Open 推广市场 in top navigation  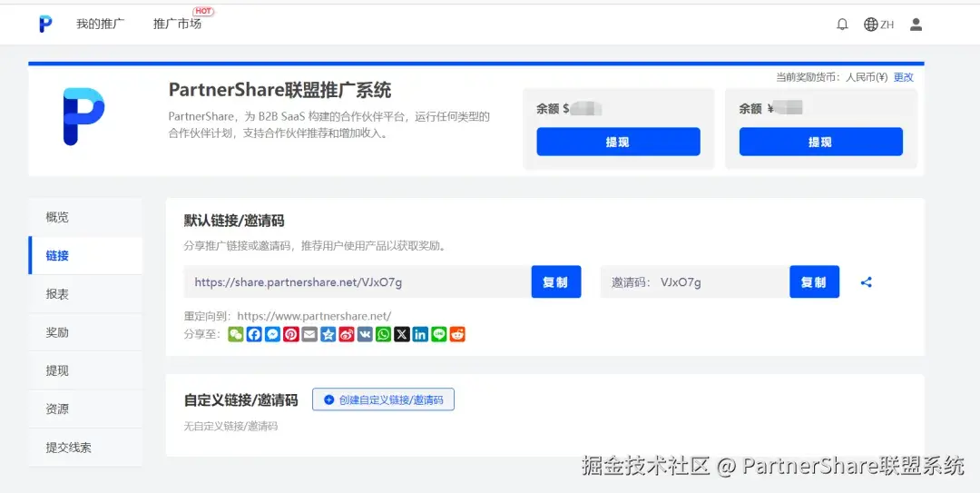click(x=178, y=25)
